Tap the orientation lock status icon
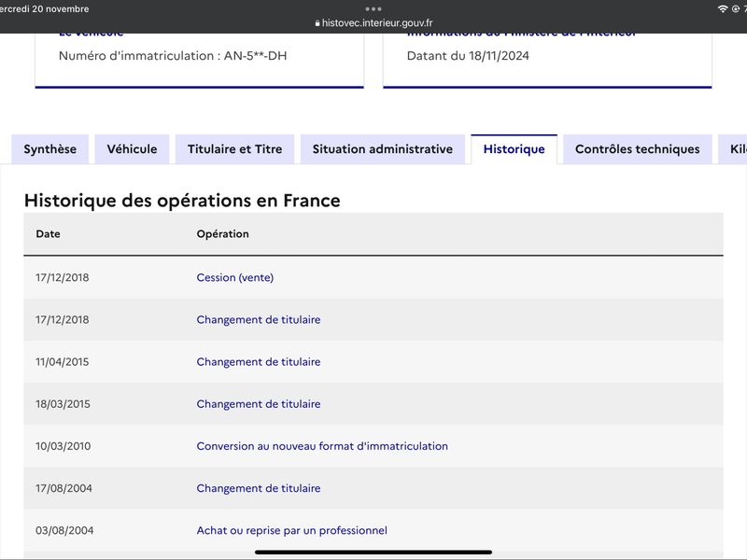Screen dimensions: 747x560 [736, 8]
